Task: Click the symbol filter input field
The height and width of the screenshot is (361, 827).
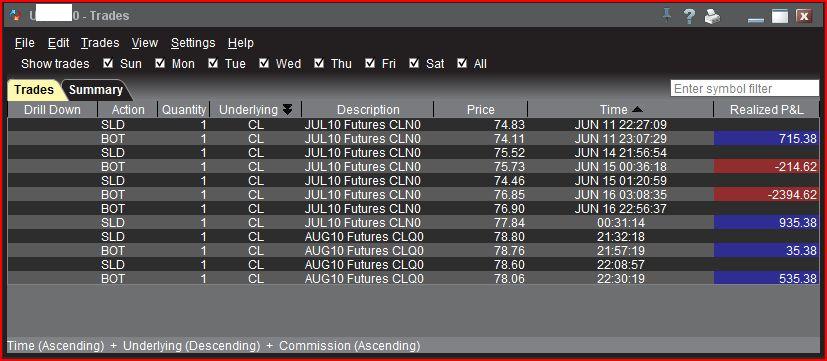Action: [x=744, y=89]
